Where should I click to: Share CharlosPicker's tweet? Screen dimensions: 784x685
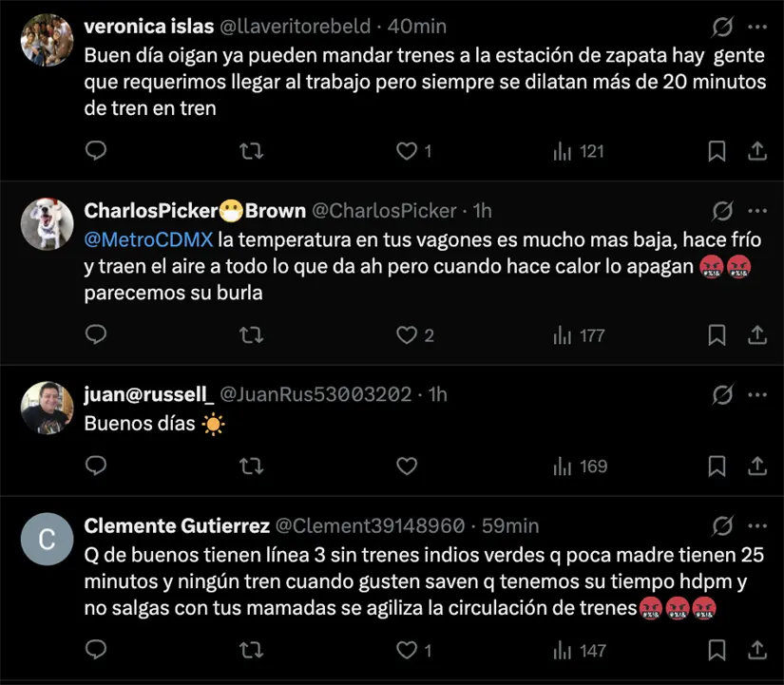tap(756, 335)
